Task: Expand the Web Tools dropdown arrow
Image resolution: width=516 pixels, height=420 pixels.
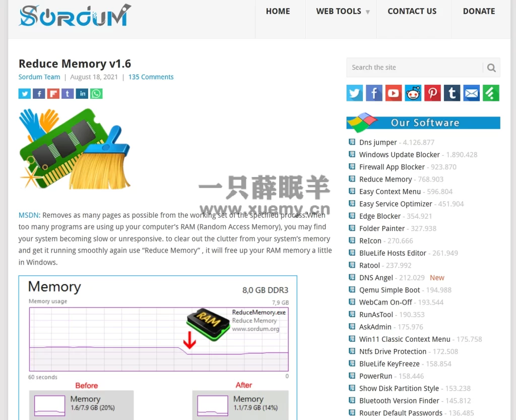Action: [x=367, y=12]
